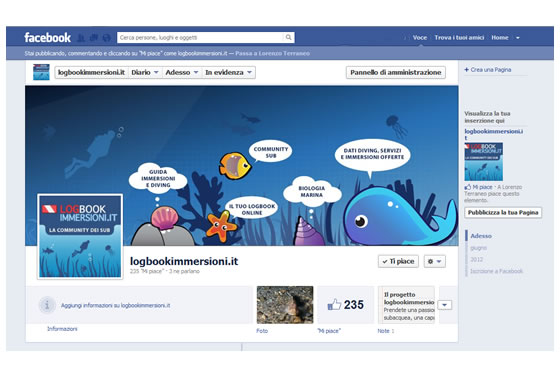The height and width of the screenshot is (382, 560).
Task: Click the sidebar ad thumbnail image
Action: [x=484, y=161]
